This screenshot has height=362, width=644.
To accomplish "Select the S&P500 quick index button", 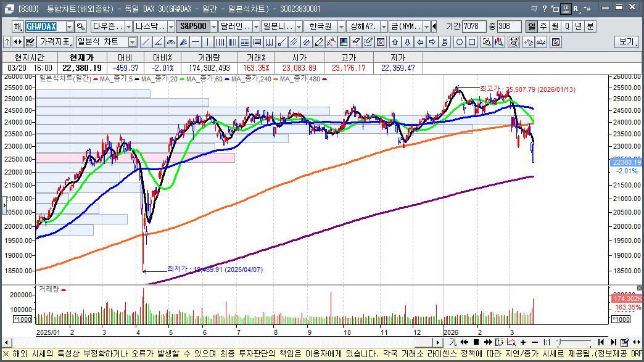I will (193, 27).
